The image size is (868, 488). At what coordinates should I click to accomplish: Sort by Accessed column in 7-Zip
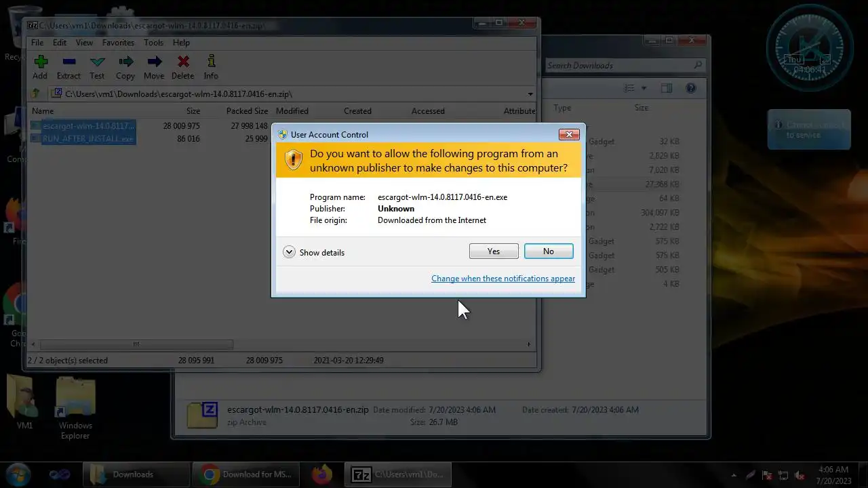[428, 111]
